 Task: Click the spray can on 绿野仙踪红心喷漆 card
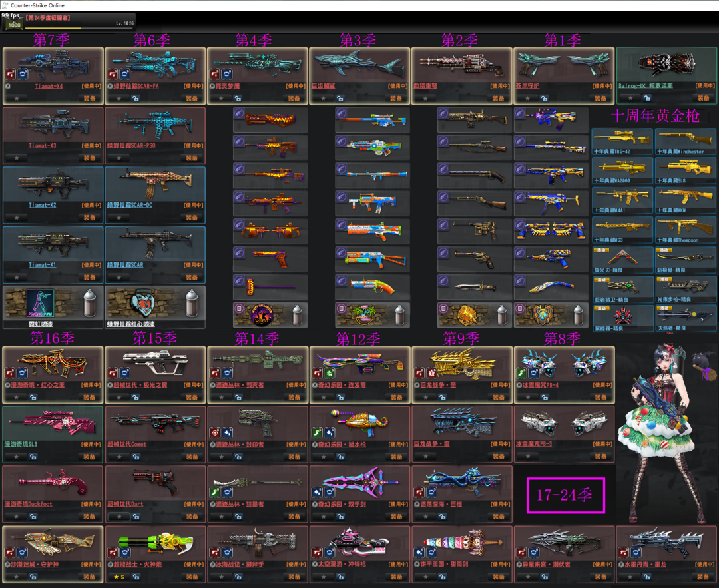pos(192,303)
